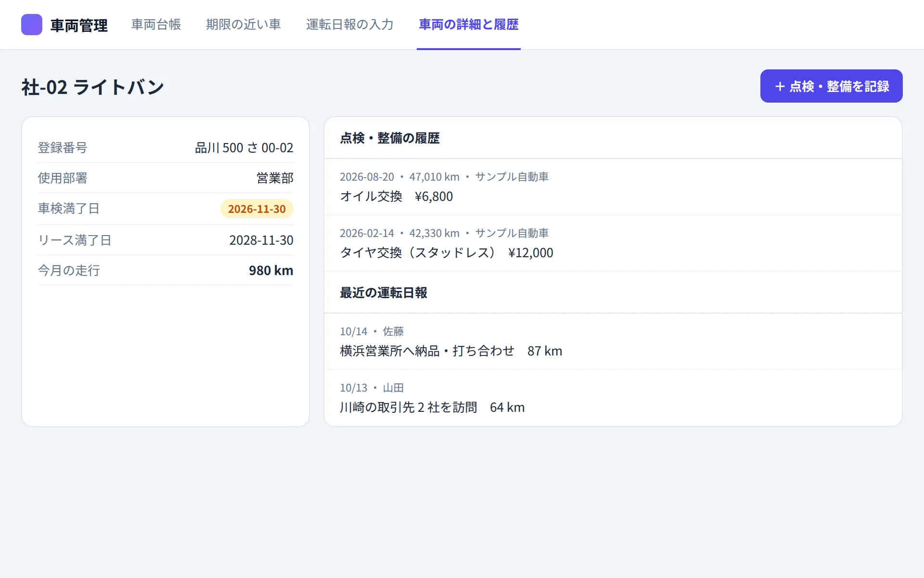
Task: Switch to the 期限の近い車 tab
Action: [243, 25]
